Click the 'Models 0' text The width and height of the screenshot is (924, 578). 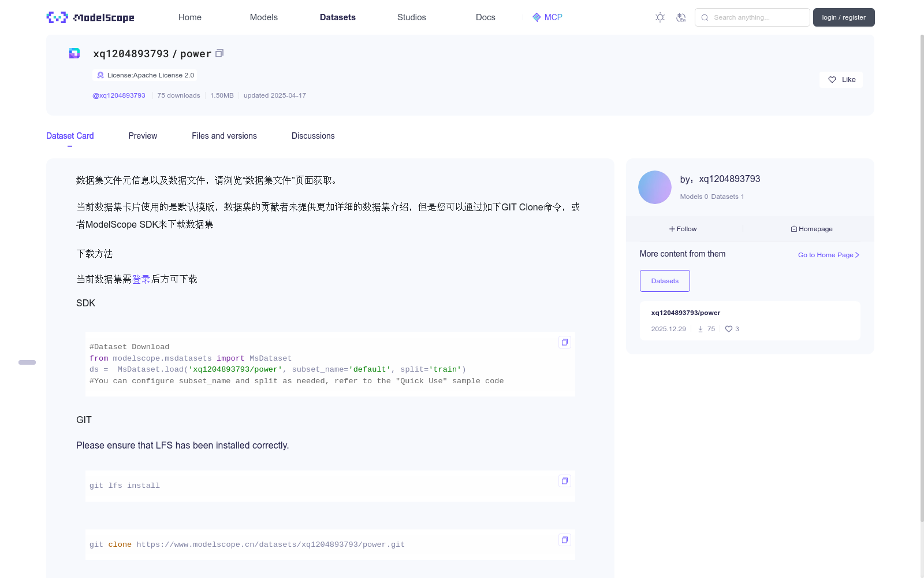point(694,197)
